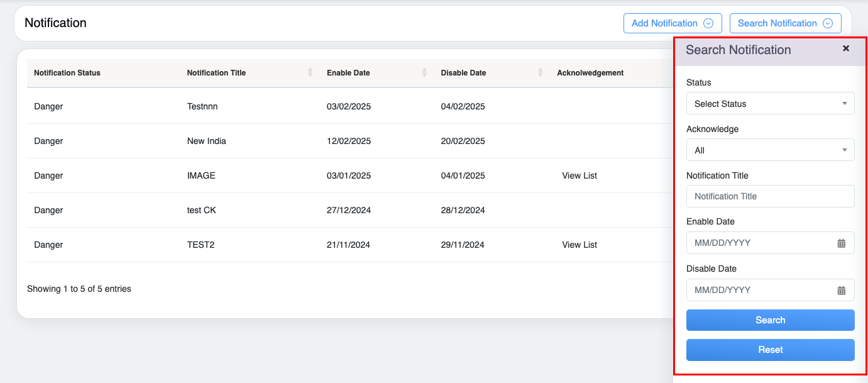Expand the Acknowledge dropdown showing All
This screenshot has width=868, height=383.
(770, 150)
